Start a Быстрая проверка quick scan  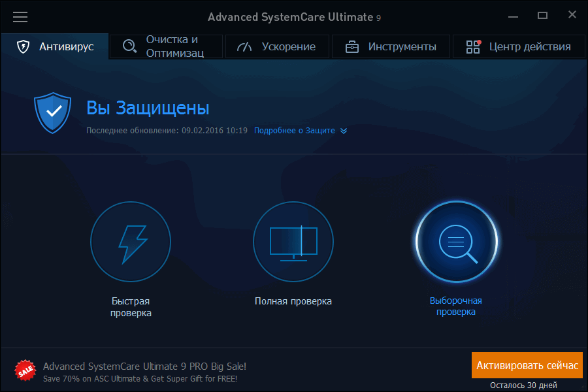pos(131,242)
